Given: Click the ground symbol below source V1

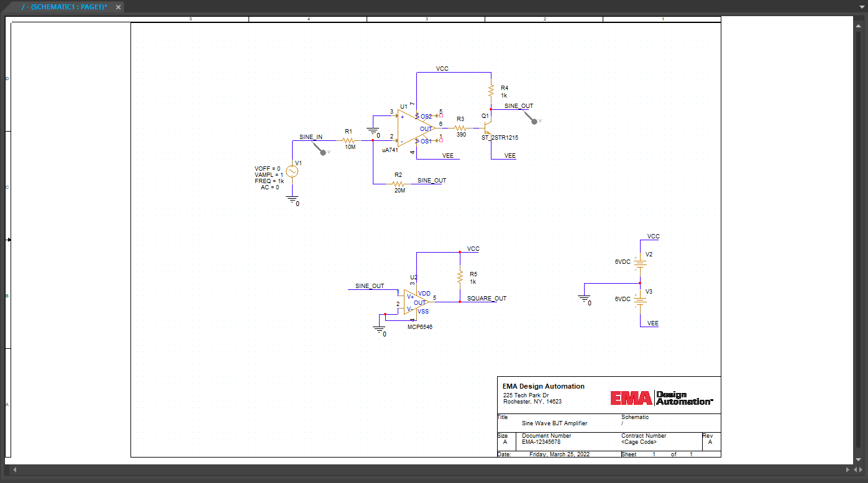Looking at the screenshot, I should click(x=291, y=197).
